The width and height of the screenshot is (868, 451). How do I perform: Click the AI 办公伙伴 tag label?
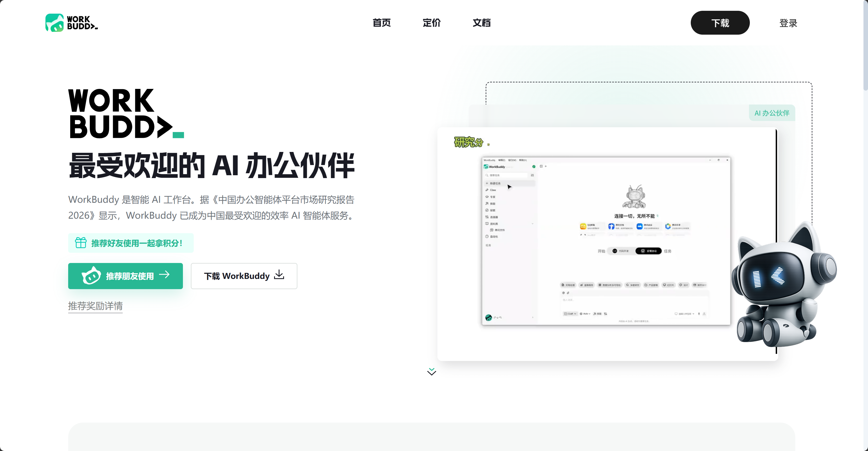772,113
